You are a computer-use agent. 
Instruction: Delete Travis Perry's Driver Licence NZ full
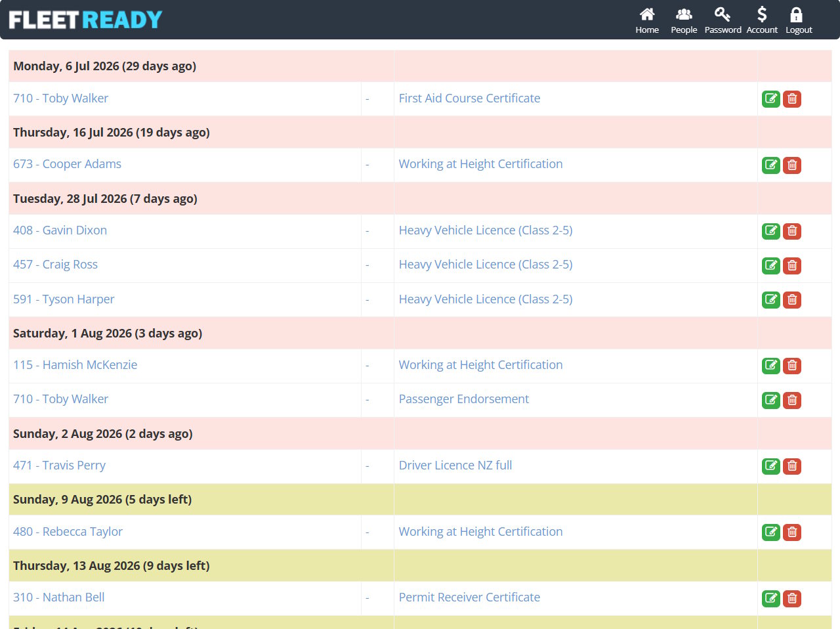tap(792, 466)
